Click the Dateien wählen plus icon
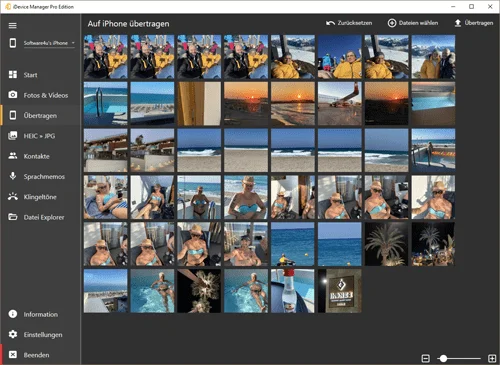 point(392,23)
